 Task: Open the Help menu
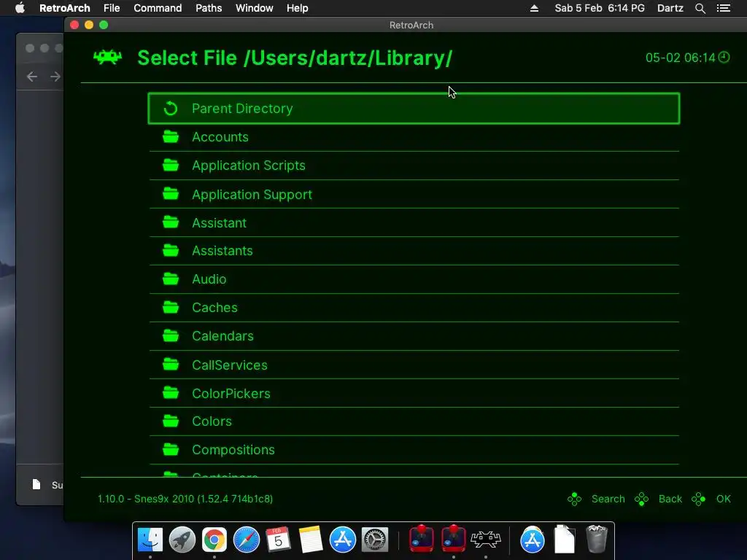(298, 8)
